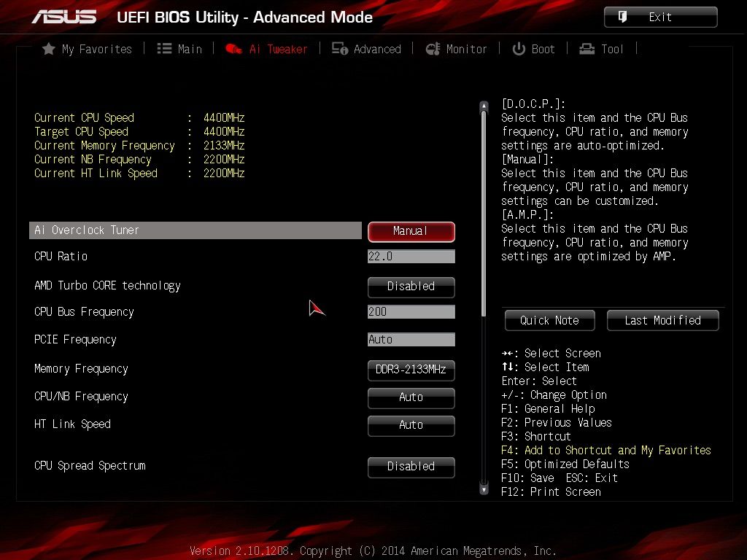Click the Tool tab's printer-like icon
The image size is (747, 560).
pos(587,49)
